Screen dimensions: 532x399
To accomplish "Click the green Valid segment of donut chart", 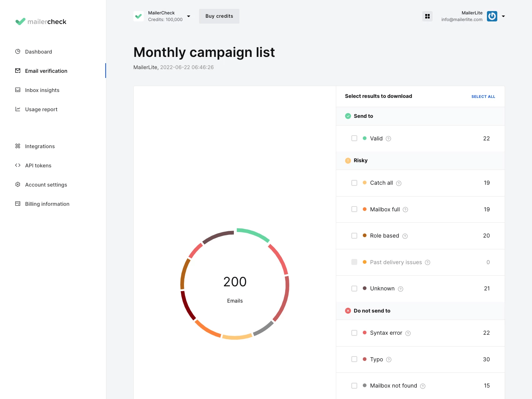I will click(x=253, y=234).
